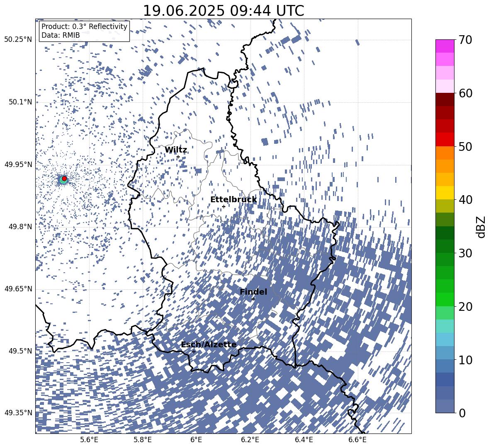491x448 pixels.
Task: Click the plot title '19.06.2025 09:44 UTC'
Action: click(224, 11)
